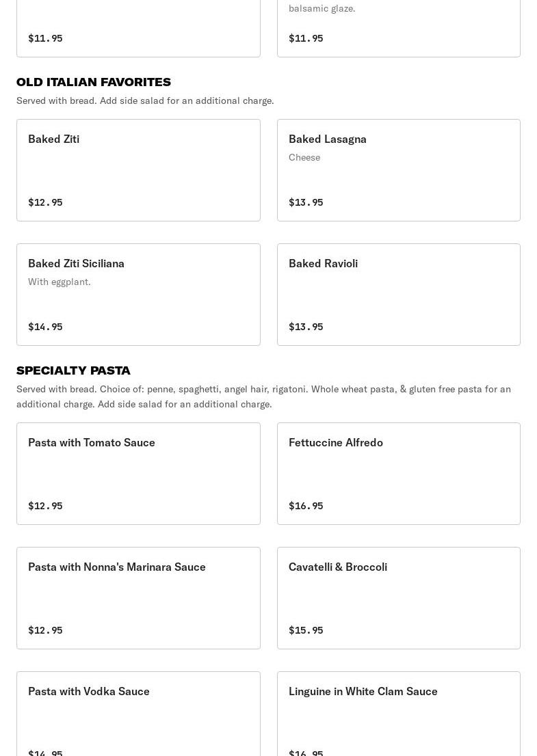Click the $14.95 price for Baked Ziti Siciliana

click(x=45, y=327)
